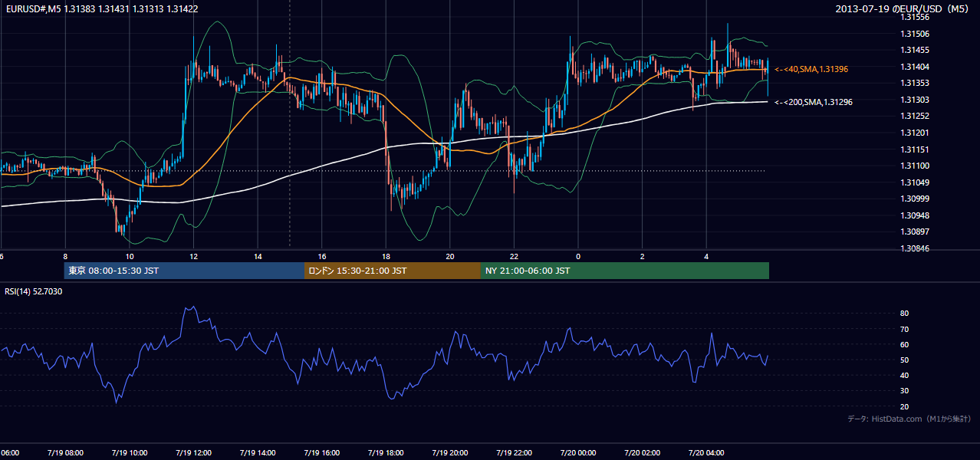Click the London 15:30-21:00 JST session bar
This screenshot has width=980, height=460.
(x=393, y=271)
